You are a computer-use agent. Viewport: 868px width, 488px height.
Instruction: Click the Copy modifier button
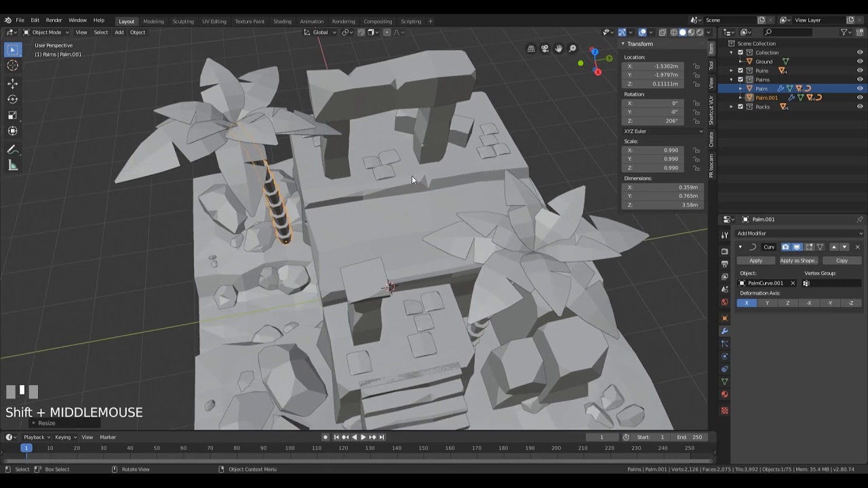click(842, 260)
